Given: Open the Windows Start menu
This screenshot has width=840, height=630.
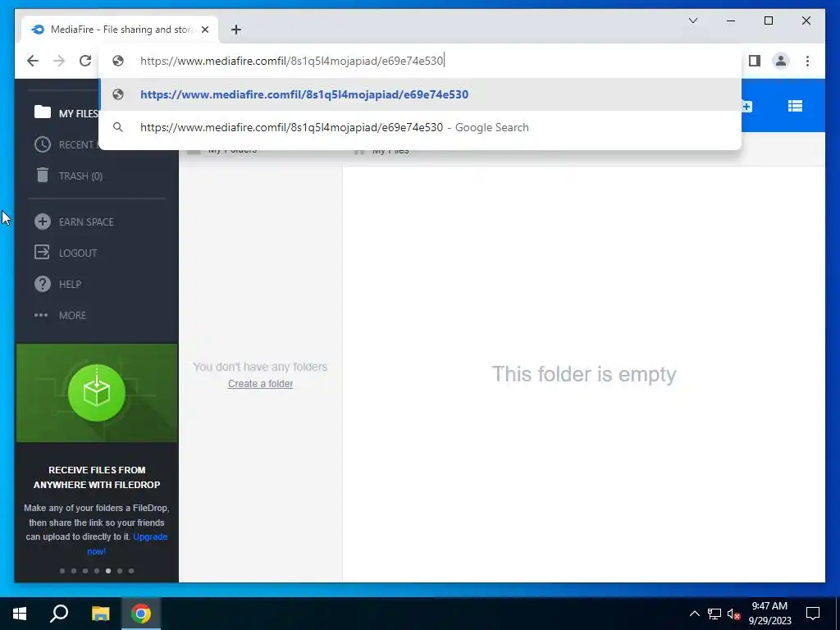Looking at the screenshot, I should [20, 614].
